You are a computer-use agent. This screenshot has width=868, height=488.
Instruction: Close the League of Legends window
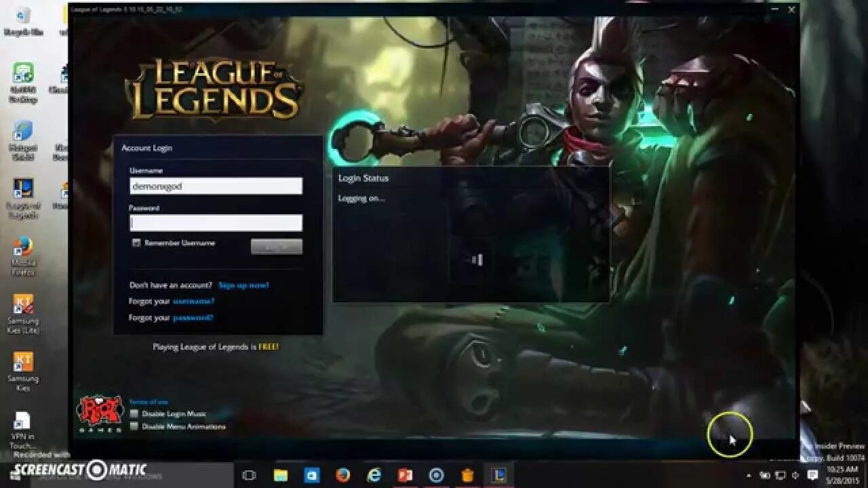tap(791, 10)
